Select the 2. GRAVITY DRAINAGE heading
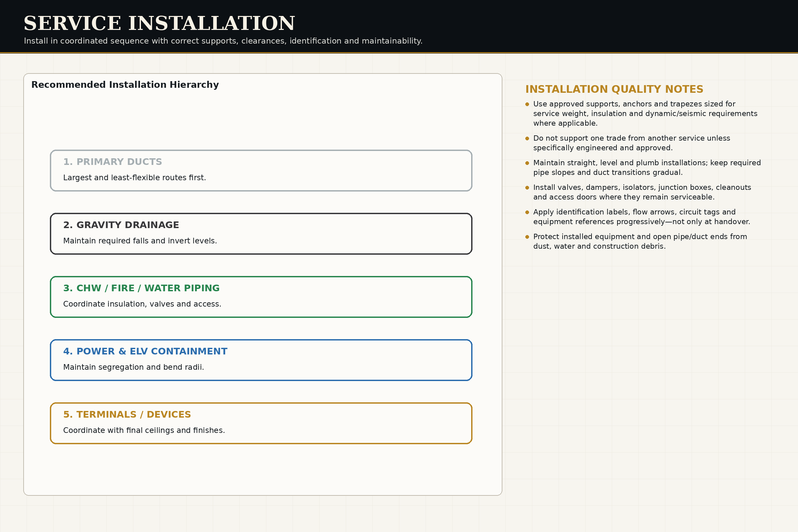798x532 pixels. click(121, 225)
